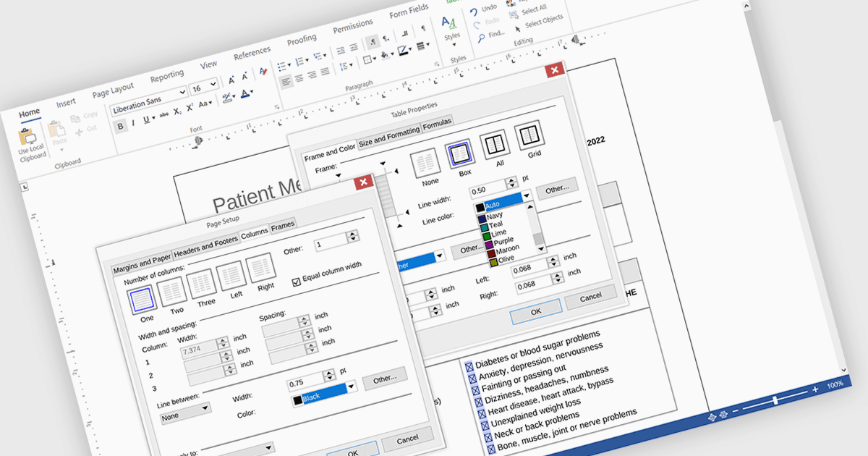
Task: Click the zoom slider in status bar
Action: coord(775,400)
